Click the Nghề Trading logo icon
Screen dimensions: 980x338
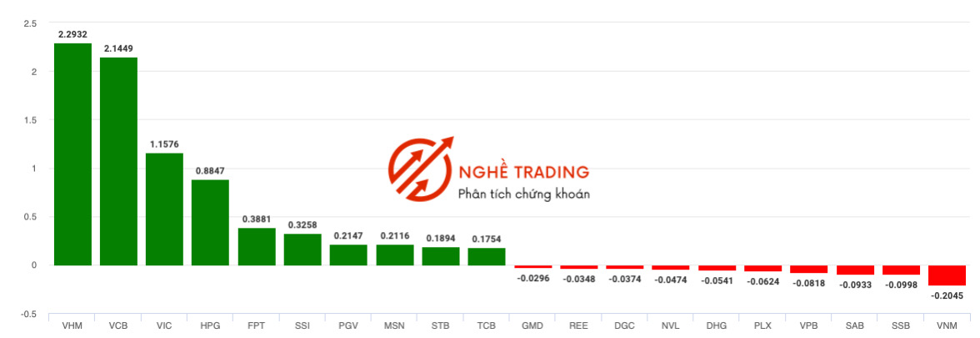click(421, 169)
